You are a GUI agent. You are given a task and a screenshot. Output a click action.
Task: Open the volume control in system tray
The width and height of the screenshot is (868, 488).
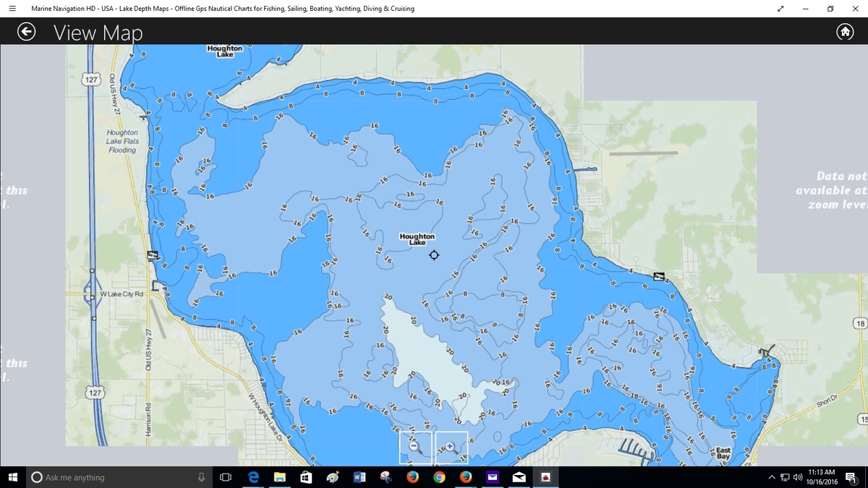(797, 477)
